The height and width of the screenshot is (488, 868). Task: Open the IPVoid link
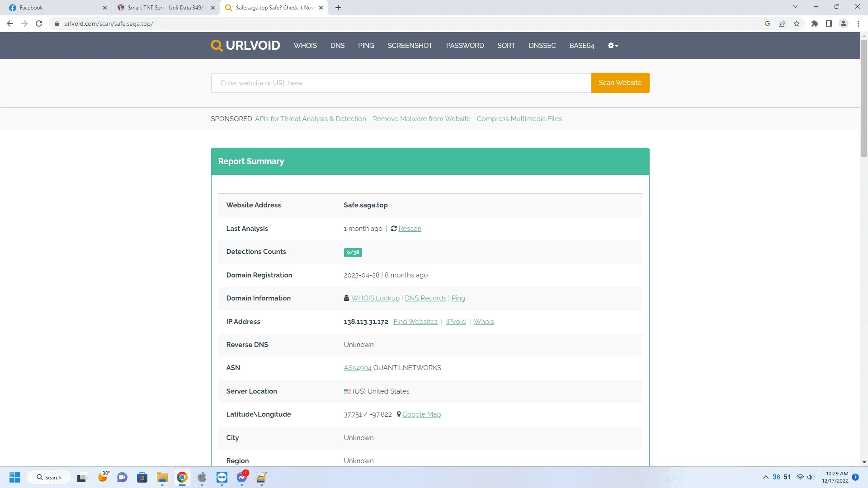(x=456, y=322)
